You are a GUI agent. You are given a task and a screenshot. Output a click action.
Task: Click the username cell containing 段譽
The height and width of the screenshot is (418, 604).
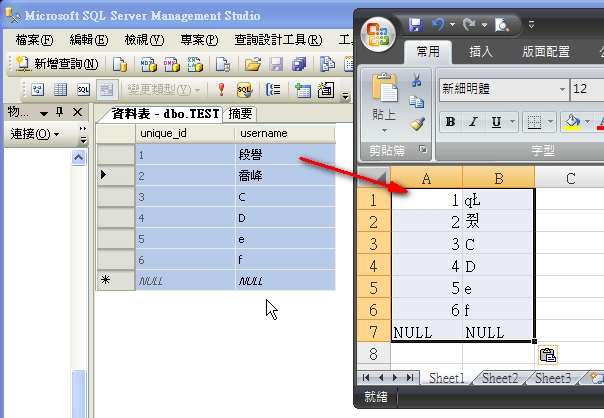[285, 154]
